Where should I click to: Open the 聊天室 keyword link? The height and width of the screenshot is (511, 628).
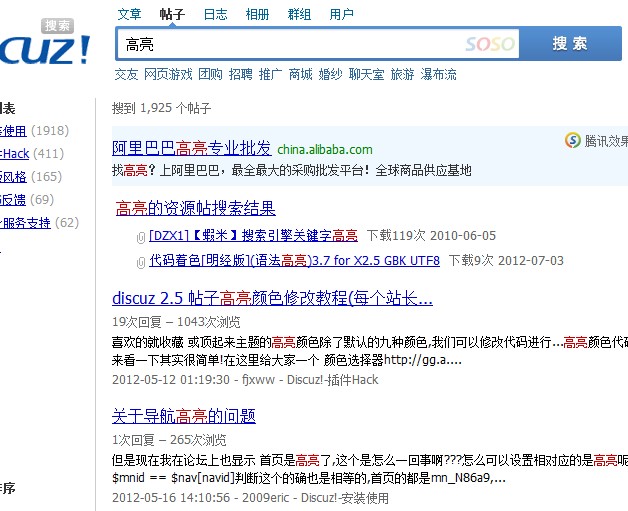366,74
